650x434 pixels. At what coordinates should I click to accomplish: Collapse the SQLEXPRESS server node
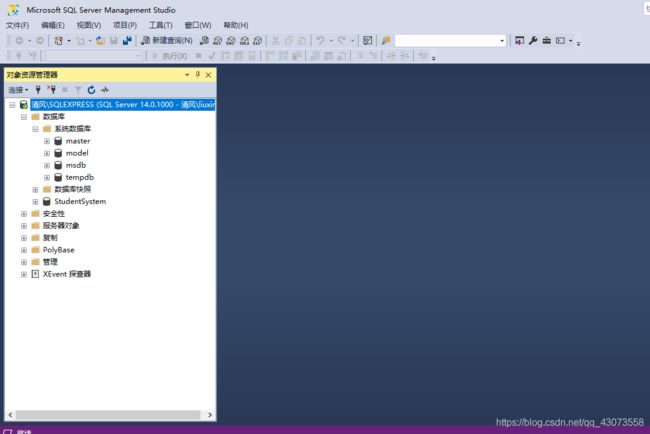(x=12, y=105)
